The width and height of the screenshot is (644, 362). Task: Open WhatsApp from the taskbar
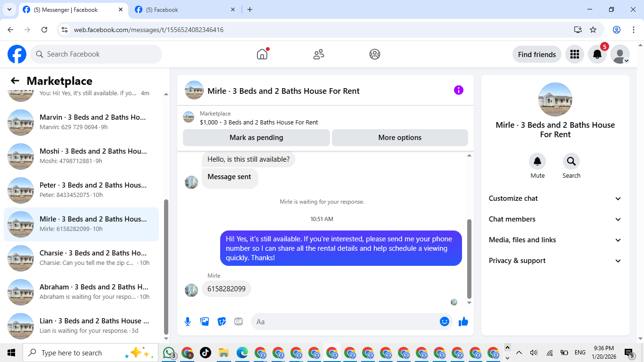click(169, 353)
